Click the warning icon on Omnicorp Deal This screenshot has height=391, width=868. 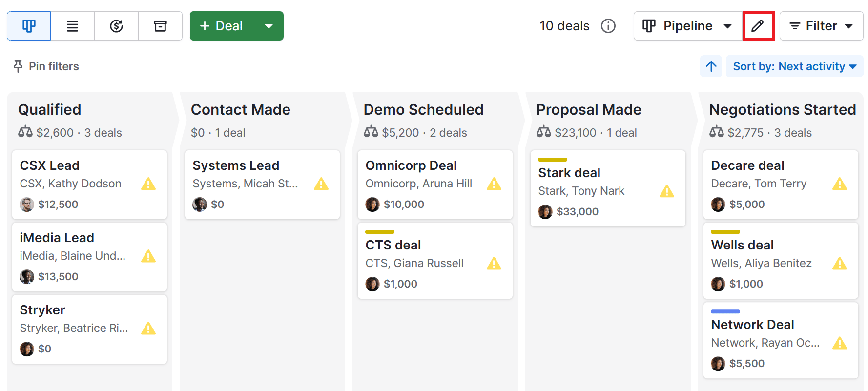click(494, 185)
